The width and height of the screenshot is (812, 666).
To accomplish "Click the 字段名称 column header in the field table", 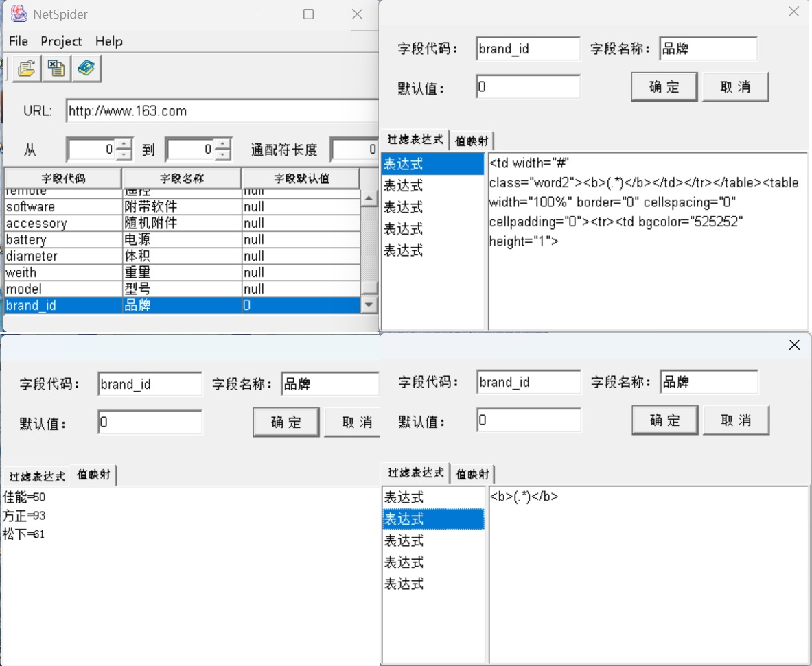I will tap(182, 178).
